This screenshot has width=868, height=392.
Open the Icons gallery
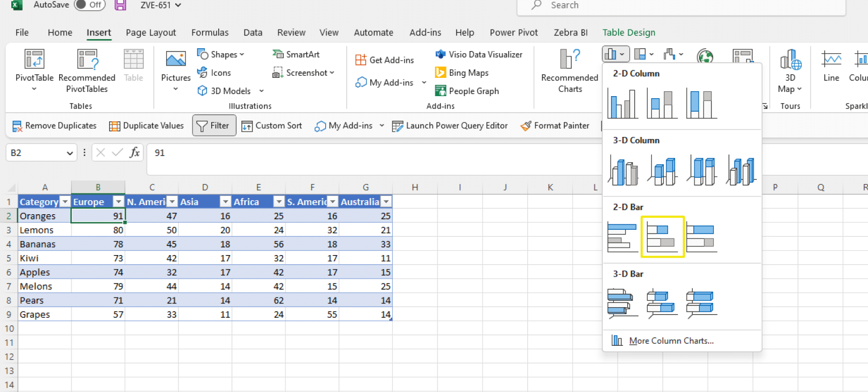pyautogui.click(x=214, y=72)
